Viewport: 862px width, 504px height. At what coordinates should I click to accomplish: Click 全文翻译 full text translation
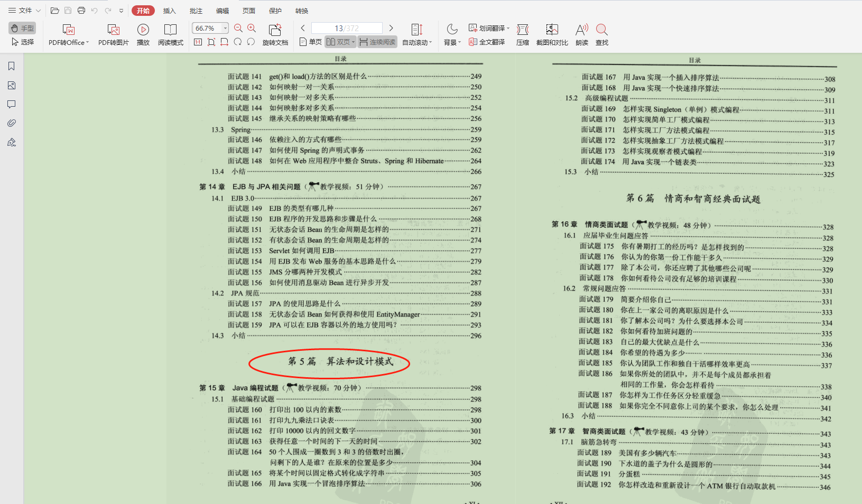pos(487,42)
